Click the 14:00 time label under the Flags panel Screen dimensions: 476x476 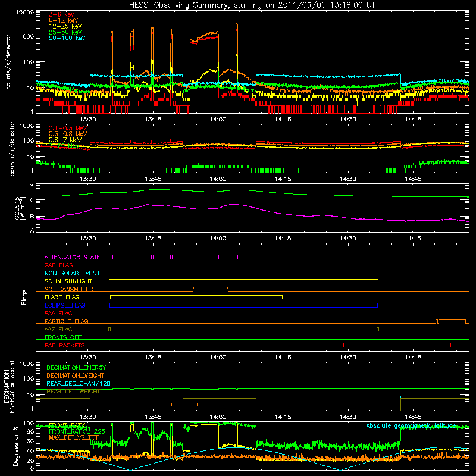click(x=218, y=358)
